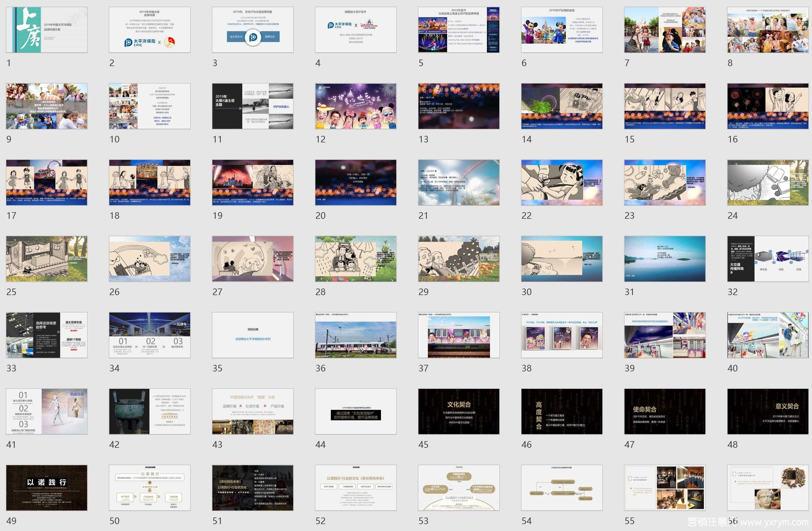Click slide 24 with the open book sketch on grass
The image size is (812, 531).
768,183
